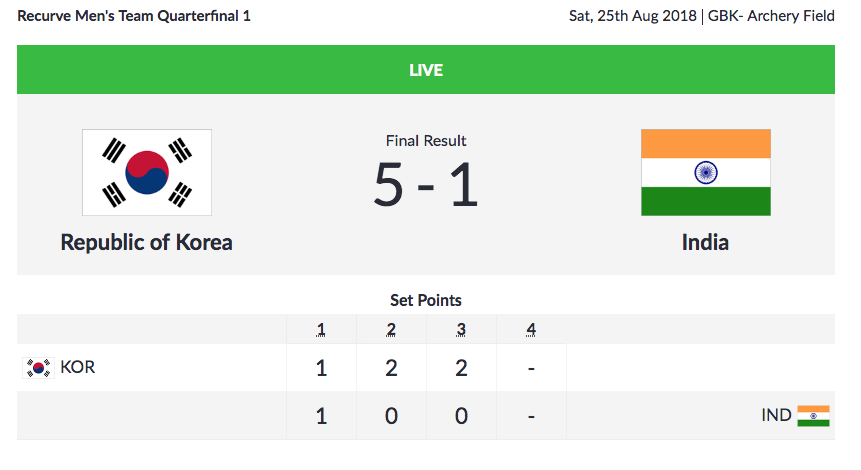Select the India team name
The width and height of the screenshot is (861, 470).
pos(705,242)
